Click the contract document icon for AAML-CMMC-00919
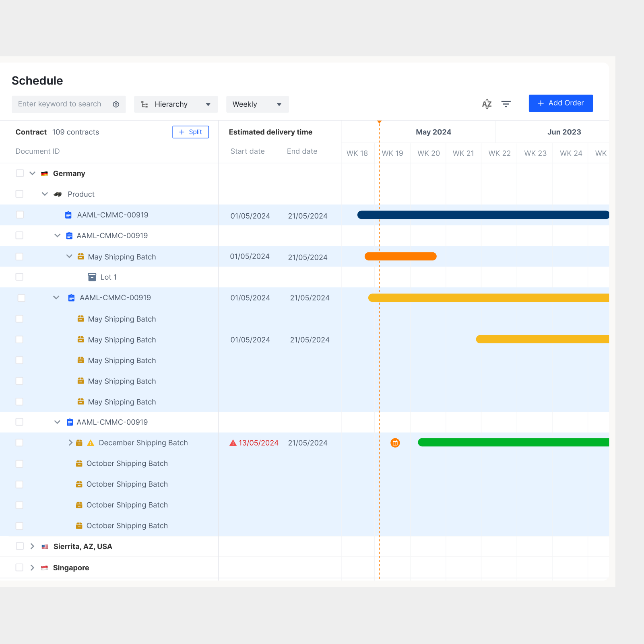Screen dimensions: 644x644 (x=67, y=215)
